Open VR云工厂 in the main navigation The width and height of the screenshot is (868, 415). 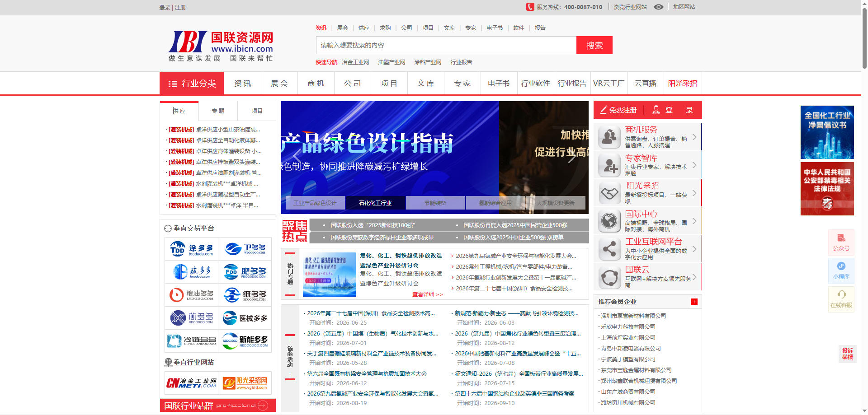pyautogui.click(x=609, y=84)
